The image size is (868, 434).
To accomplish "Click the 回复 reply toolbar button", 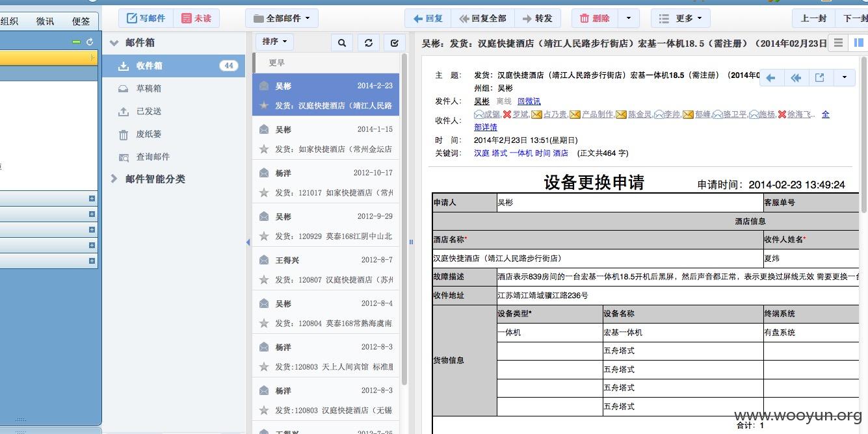I will pyautogui.click(x=427, y=18).
